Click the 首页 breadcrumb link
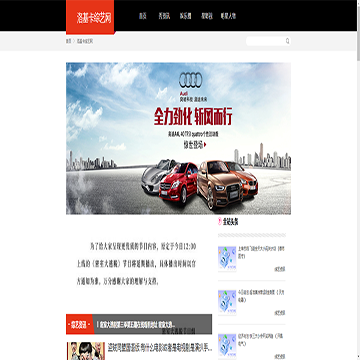The image size is (360, 360). (x=69, y=41)
